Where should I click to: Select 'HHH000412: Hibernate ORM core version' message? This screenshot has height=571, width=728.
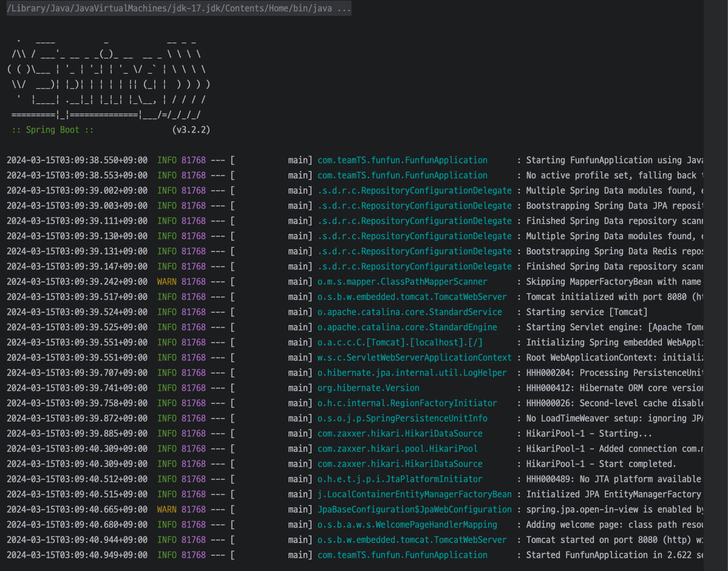pyautogui.click(x=614, y=388)
